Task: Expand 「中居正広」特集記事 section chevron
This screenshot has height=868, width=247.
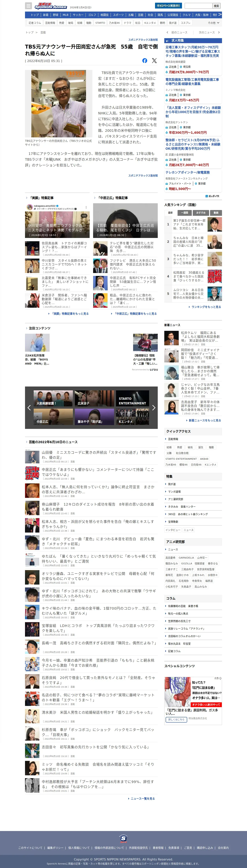Action: pos(95,198)
